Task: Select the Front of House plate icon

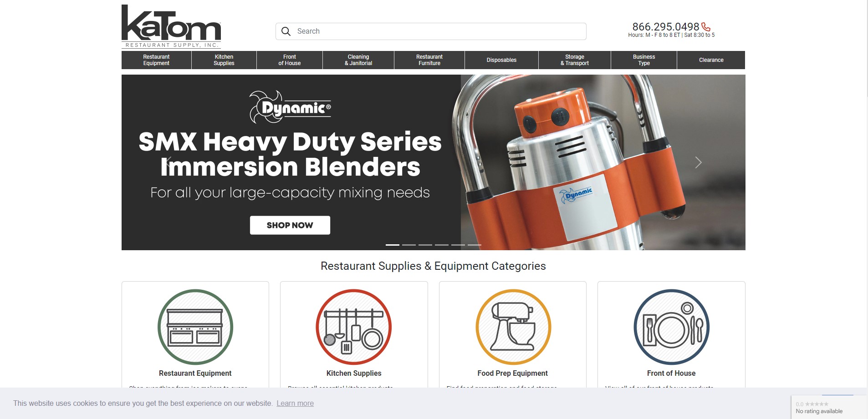Action: pyautogui.click(x=672, y=327)
